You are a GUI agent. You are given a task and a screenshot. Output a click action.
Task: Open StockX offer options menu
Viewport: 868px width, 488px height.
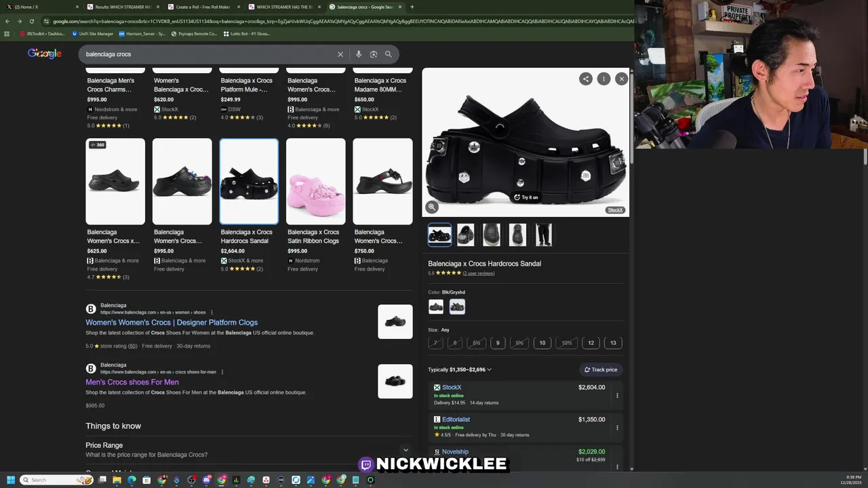coord(617,395)
